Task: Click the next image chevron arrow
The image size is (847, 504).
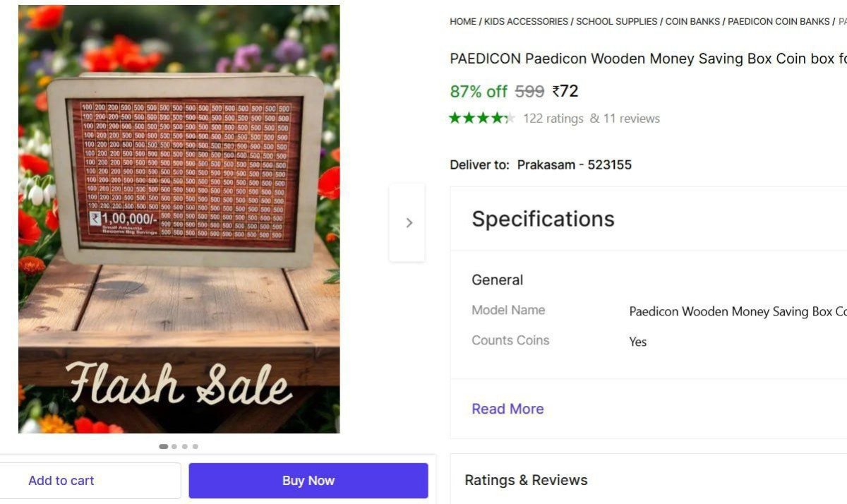Action: tap(408, 223)
